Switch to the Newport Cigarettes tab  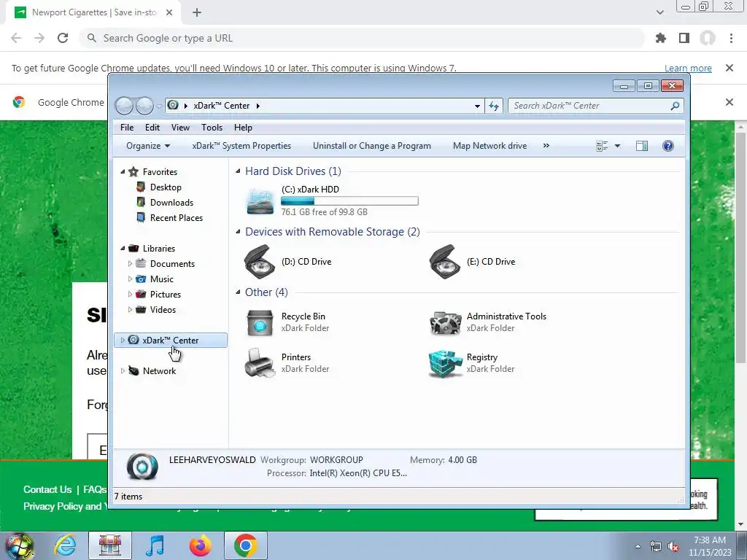pyautogui.click(x=93, y=12)
